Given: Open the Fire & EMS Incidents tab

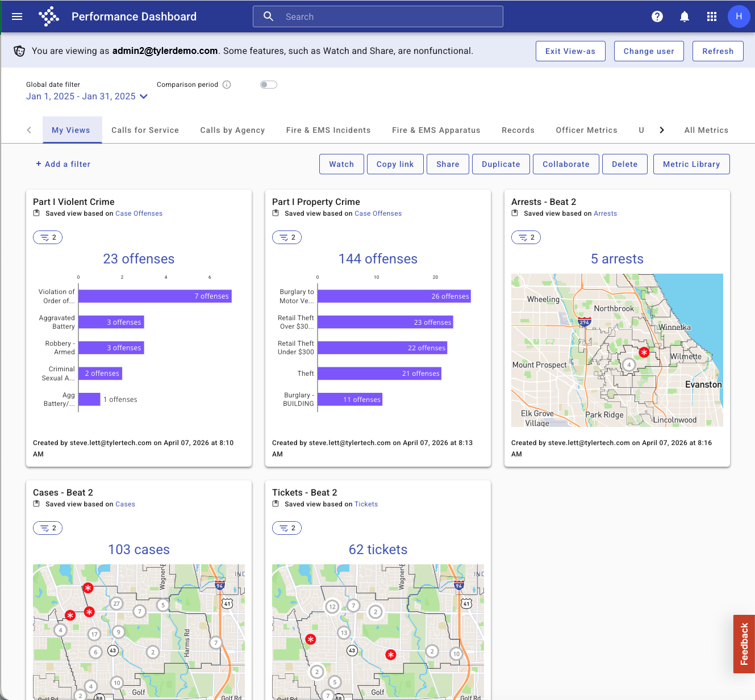Looking at the screenshot, I should [x=328, y=130].
